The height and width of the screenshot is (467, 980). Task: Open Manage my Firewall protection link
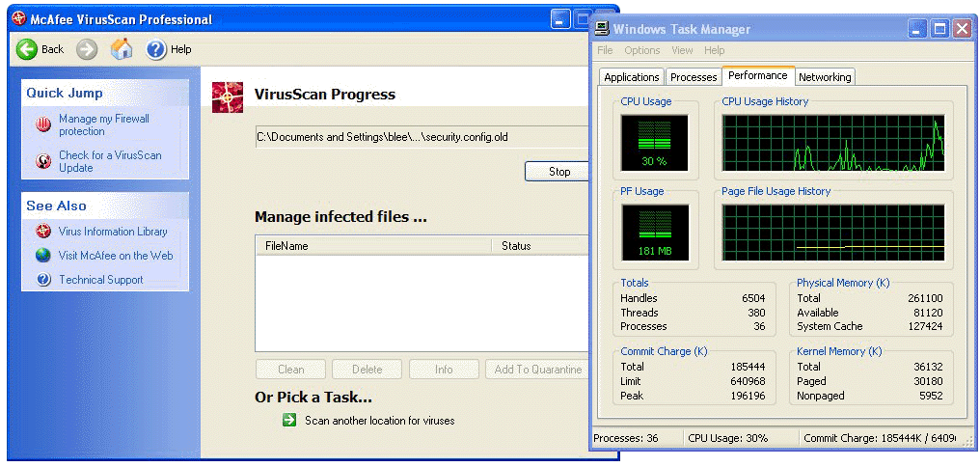click(104, 124)
